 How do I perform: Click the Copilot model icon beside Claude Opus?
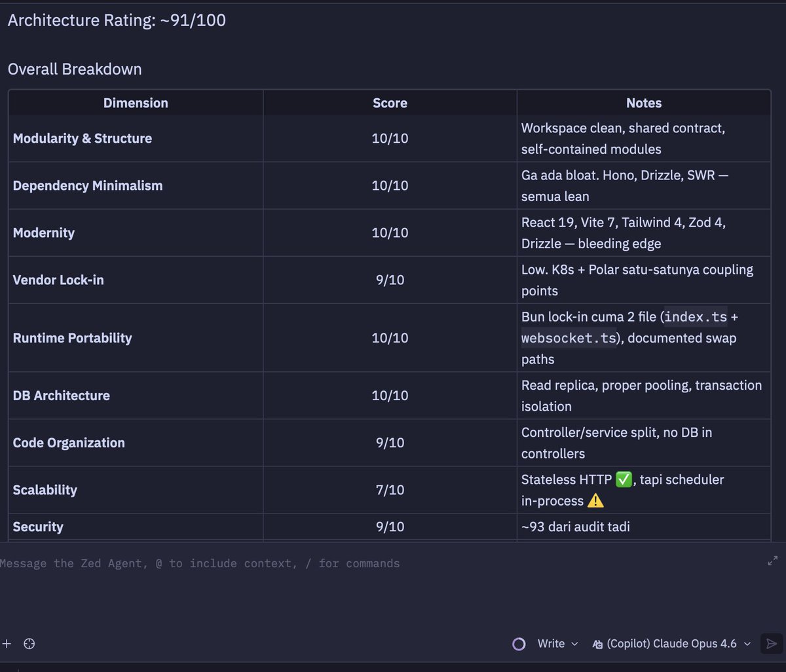pyautogui.click(x=597, y=644)
